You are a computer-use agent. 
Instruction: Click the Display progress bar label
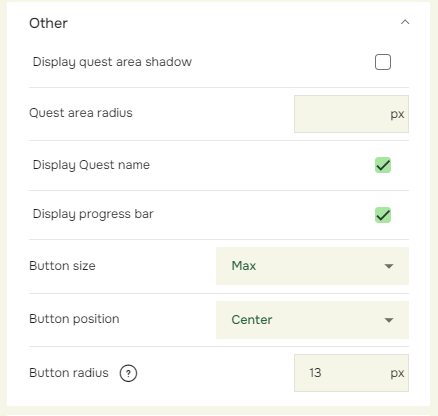93,214
